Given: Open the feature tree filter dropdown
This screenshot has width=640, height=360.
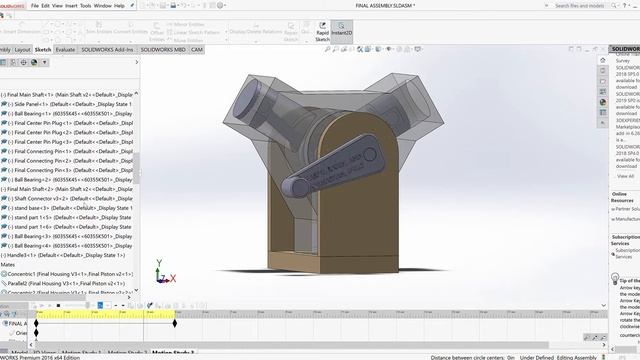Looking at the screenshot, I should (x=44, y=62).
